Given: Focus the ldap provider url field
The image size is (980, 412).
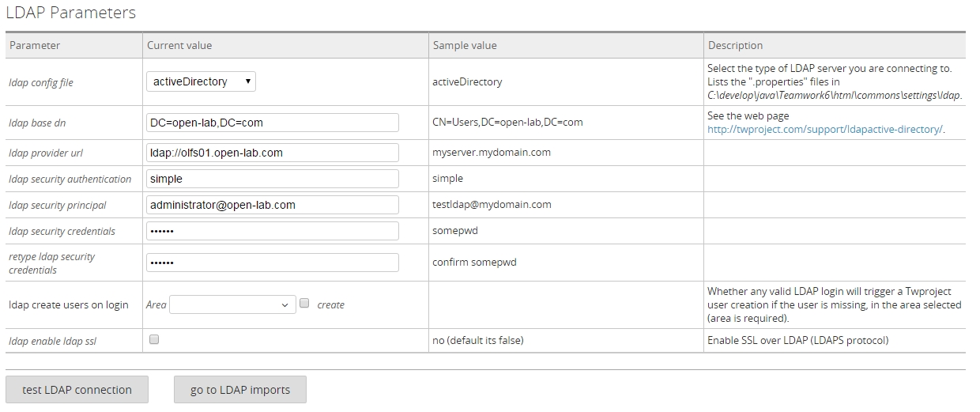Looking at the screenshot, I should pos(273,153).
